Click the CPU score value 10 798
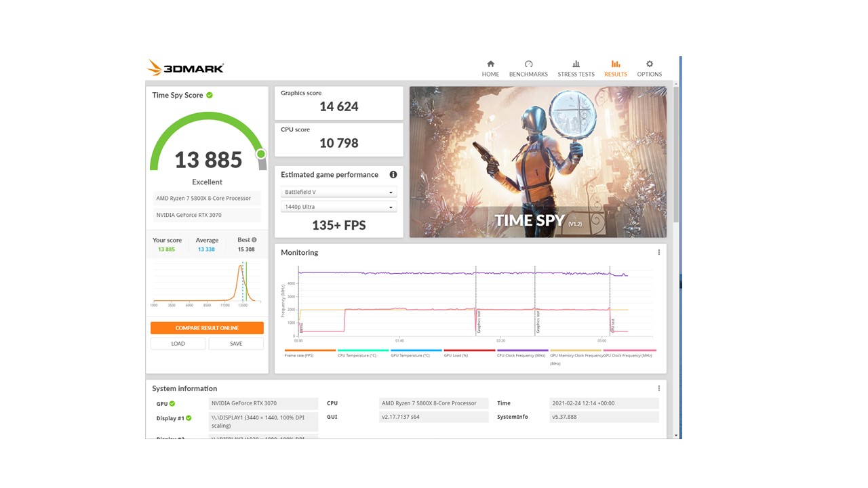The image size is (868, 488). [338, 143]
